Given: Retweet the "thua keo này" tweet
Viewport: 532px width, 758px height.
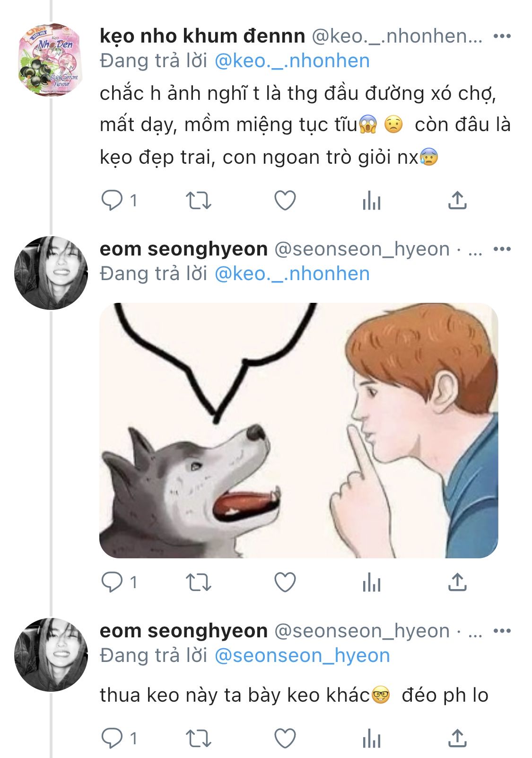Looking at the screenshot, I should (x=198, y=738).
